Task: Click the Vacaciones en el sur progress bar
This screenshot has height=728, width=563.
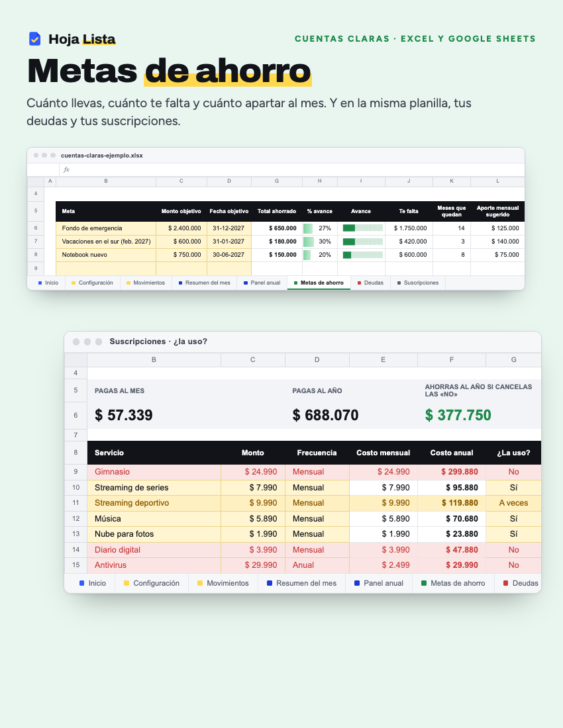Action: click(x=363, y=242)
